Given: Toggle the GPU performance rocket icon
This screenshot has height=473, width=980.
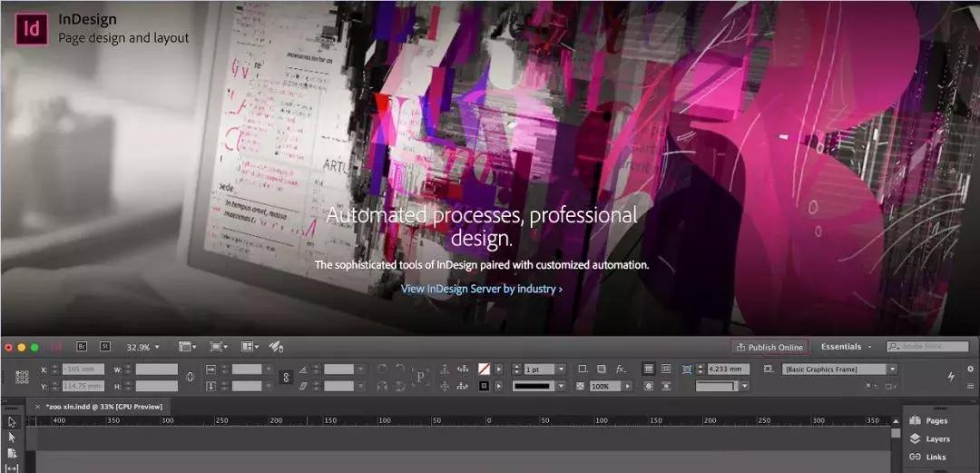Looking at the screenshot, I should [x=277, y=347].
